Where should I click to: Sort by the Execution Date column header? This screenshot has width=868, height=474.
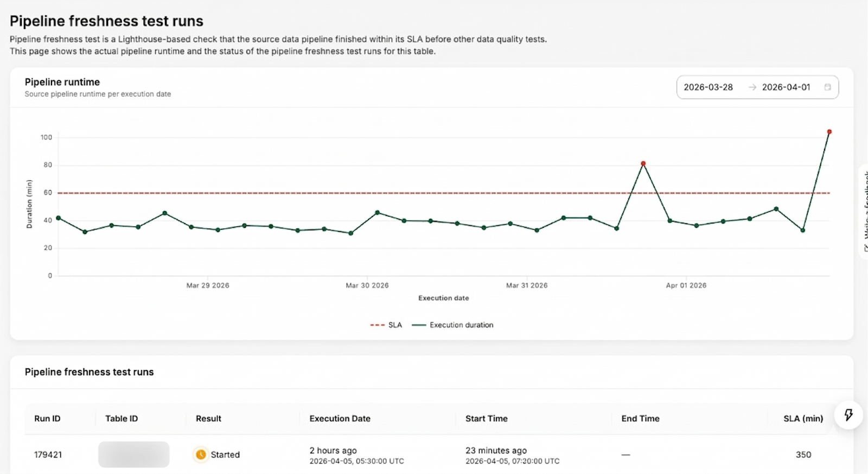click(340, 419)
